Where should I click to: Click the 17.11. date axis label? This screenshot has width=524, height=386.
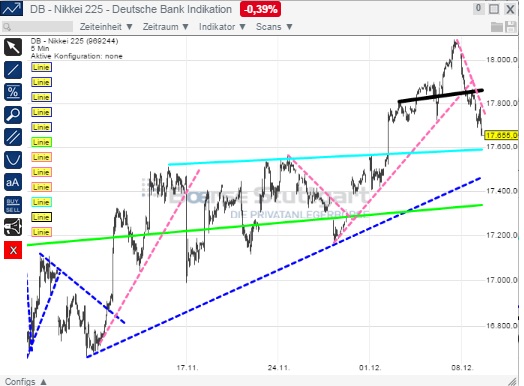point(187,368)
